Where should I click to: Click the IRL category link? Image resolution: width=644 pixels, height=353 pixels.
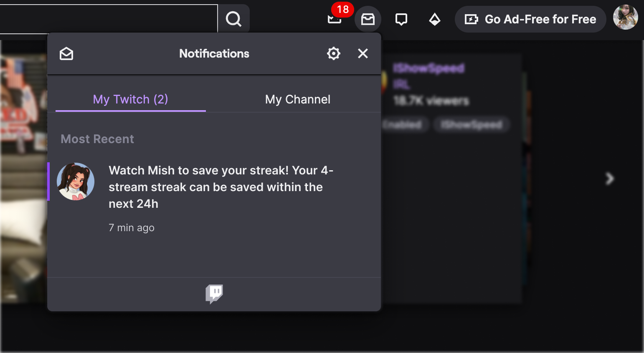(x=401, y=85)
